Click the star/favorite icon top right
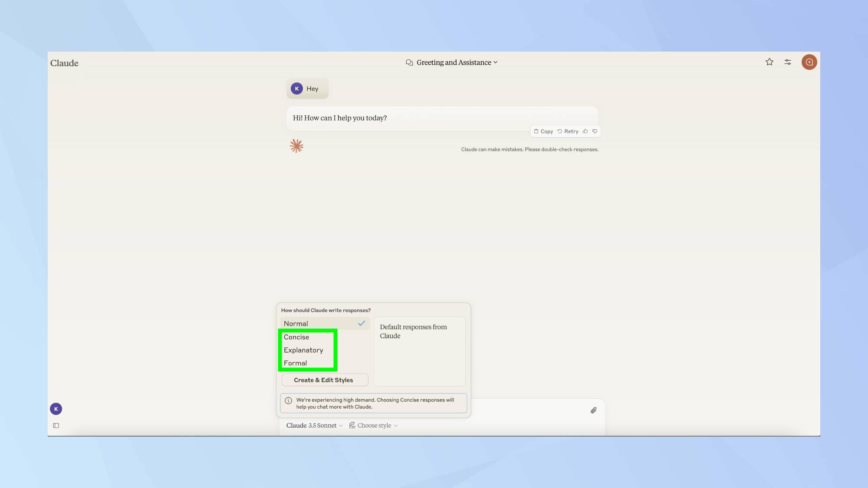The width and height of the screenshot is (868, 488). [769, 62]
